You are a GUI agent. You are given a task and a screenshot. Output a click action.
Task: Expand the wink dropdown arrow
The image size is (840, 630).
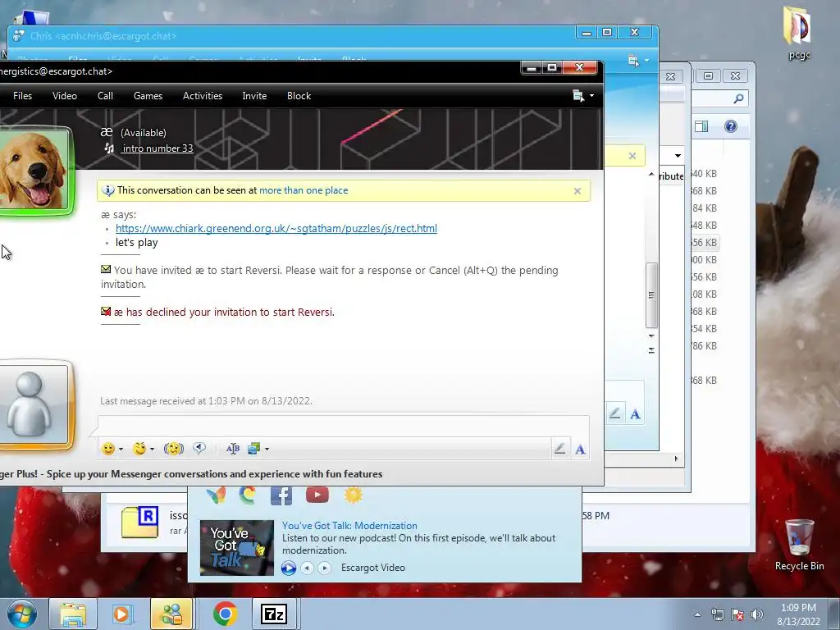coord(152,449)
